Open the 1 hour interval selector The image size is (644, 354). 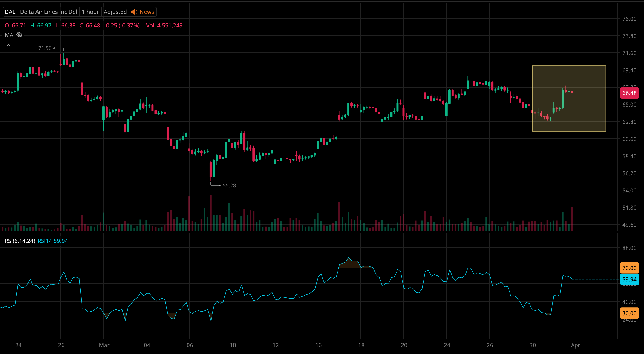click(x=90, y=12)
